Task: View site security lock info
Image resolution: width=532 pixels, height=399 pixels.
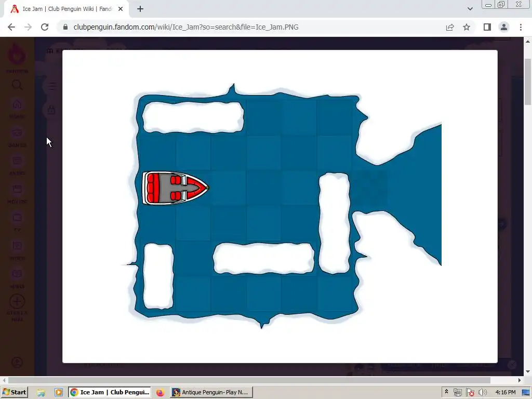Action: point(65,27)
